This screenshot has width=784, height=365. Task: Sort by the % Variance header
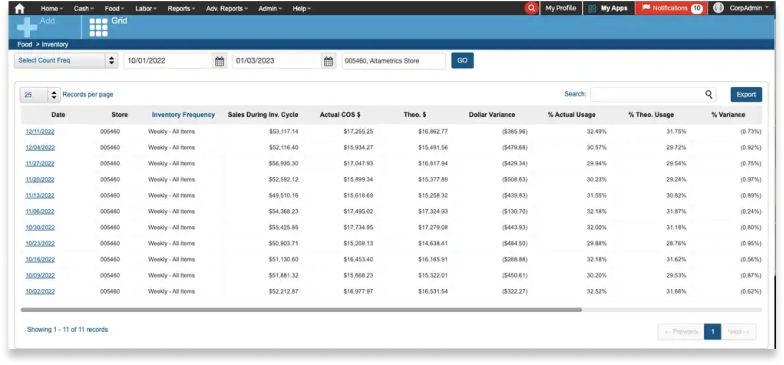click(728, 114)
